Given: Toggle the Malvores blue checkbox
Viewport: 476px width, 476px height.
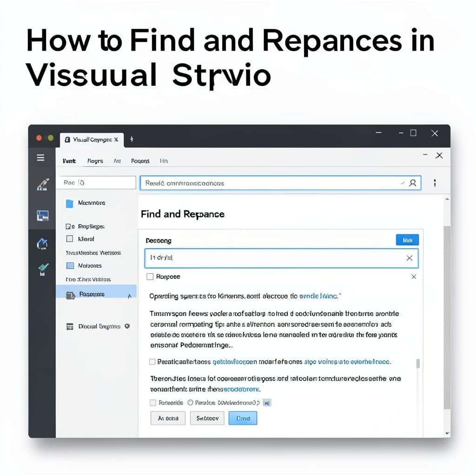Looking at the screenshot, I should coord(70,265).
